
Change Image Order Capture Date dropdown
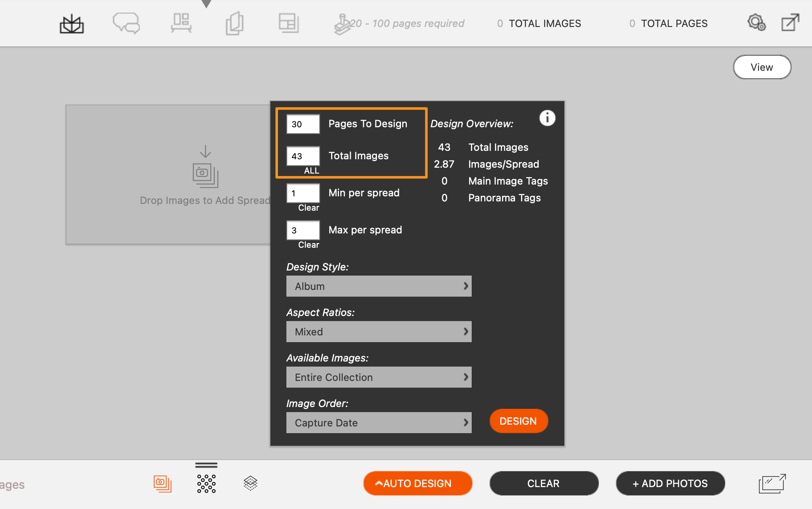379,423
